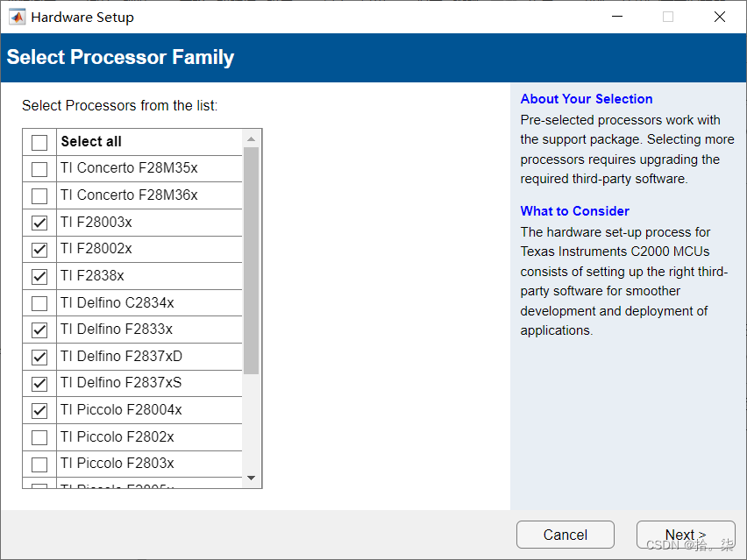Uncheck the TI F28003x processor
This screenshot has width=747, height=560.
(x=39, y=223)
